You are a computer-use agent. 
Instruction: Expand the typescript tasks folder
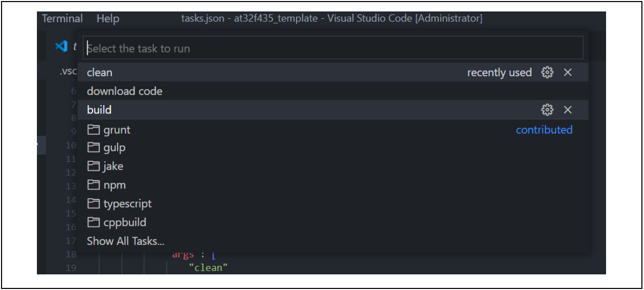click(120, 204)
